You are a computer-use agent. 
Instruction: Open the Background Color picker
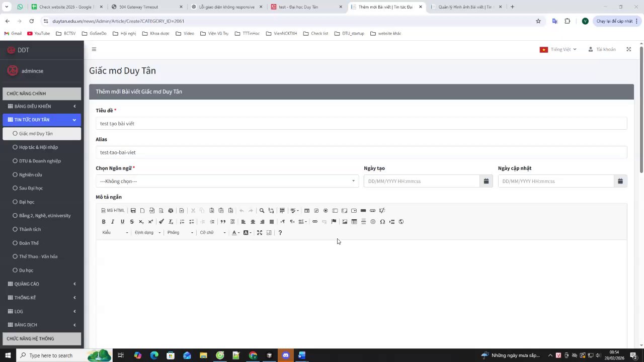248,233
